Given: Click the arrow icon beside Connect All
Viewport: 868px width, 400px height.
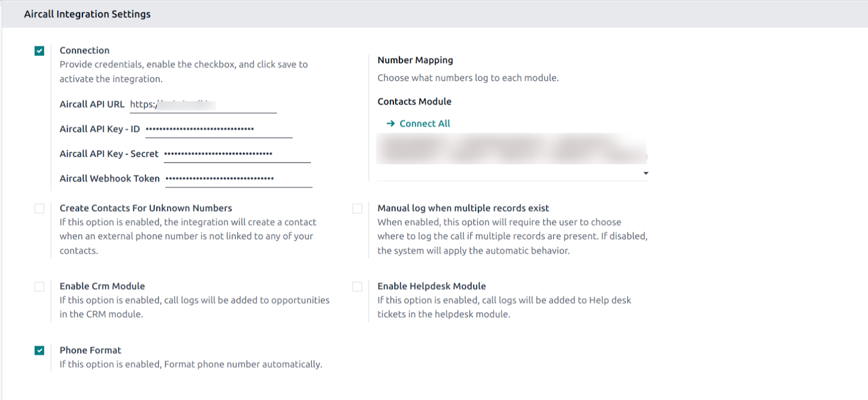Looking at the screenshot, I should pyautogui.click(x=391, y=124).
